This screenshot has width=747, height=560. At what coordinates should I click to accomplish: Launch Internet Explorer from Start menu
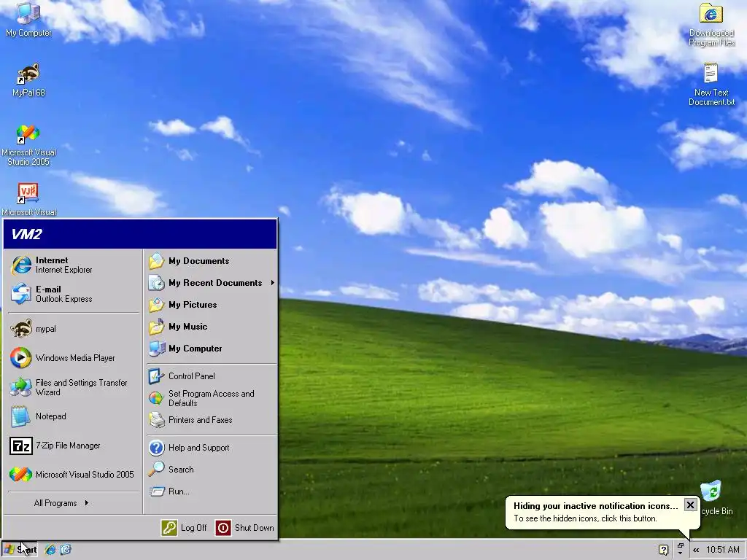coord(74,265)
